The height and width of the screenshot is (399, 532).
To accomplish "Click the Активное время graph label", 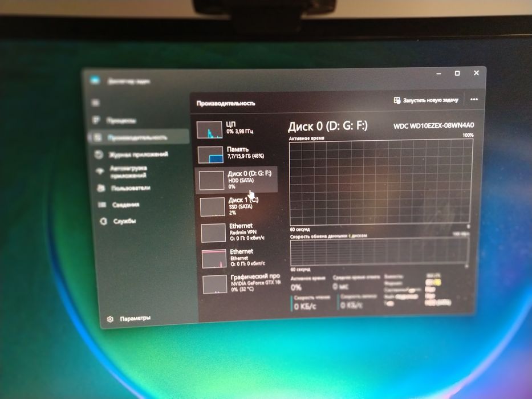I will tap(306, 139).
